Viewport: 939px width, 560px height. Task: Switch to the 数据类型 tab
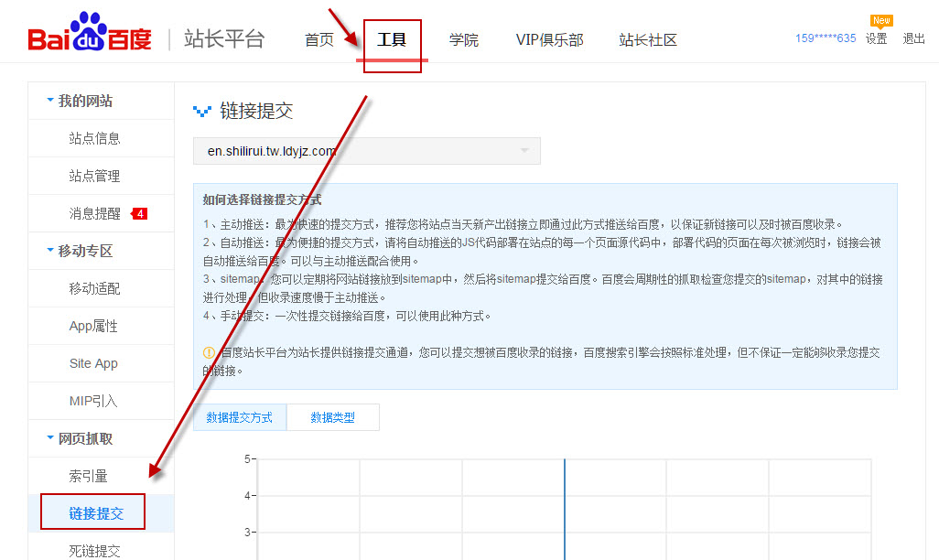tap(333, 416)
